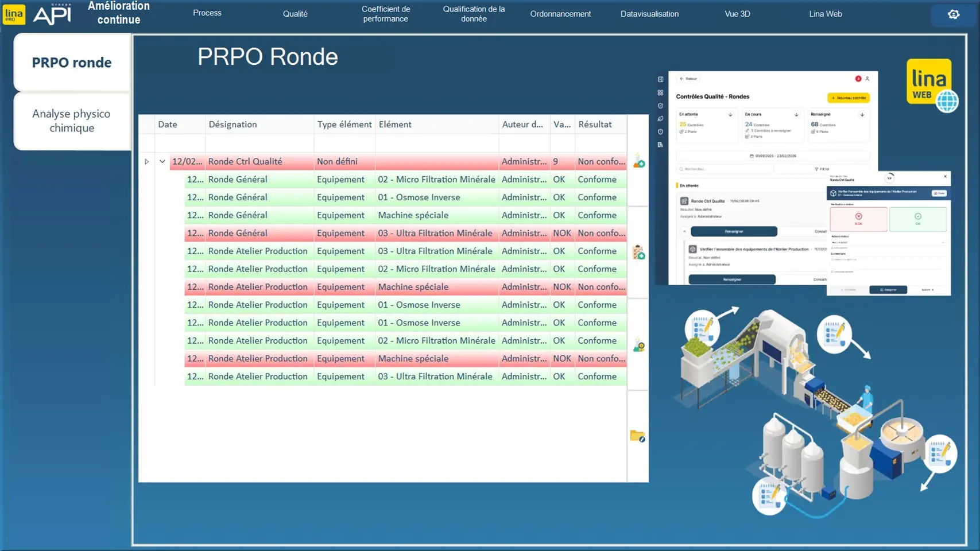Open the settings gear in top bar

coord(953,14)
